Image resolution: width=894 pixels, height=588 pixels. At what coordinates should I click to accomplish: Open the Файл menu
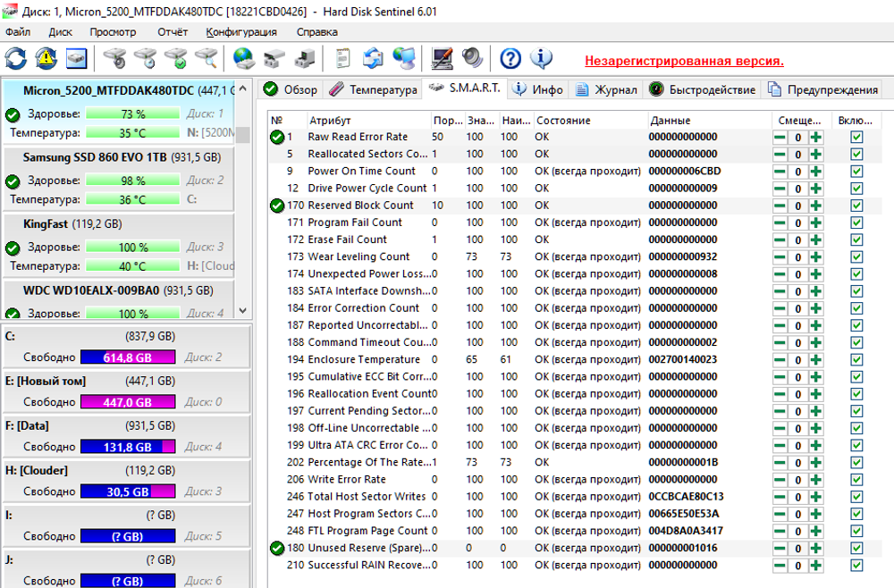tap(18, 32)
